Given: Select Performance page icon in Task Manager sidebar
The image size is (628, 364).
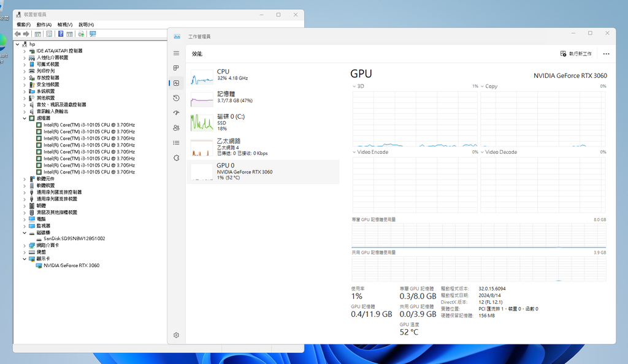Looking at the screenshot, I should 176,83.
